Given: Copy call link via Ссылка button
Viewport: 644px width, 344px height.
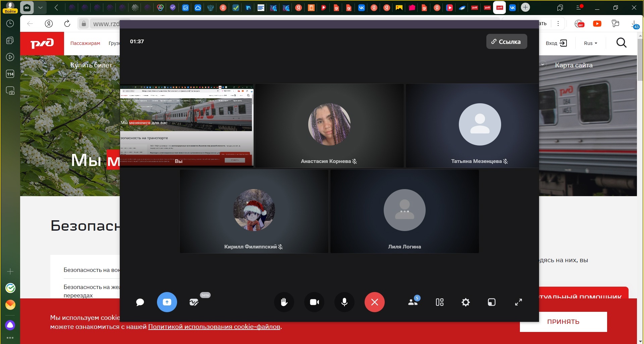Looking at the screenshot, I should tap(506, 42).
